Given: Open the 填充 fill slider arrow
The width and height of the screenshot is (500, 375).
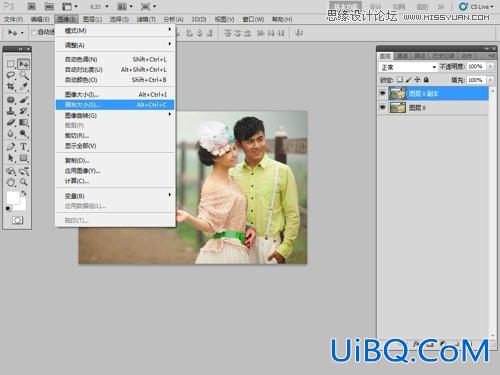Looking at the screenshot, I should point(490,80).
